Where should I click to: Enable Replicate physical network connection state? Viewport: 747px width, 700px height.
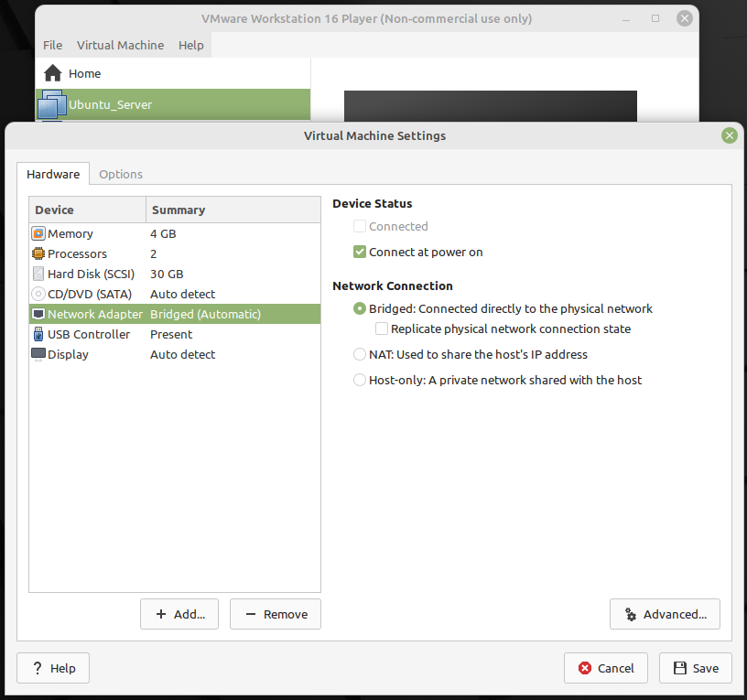click(382, 328)
